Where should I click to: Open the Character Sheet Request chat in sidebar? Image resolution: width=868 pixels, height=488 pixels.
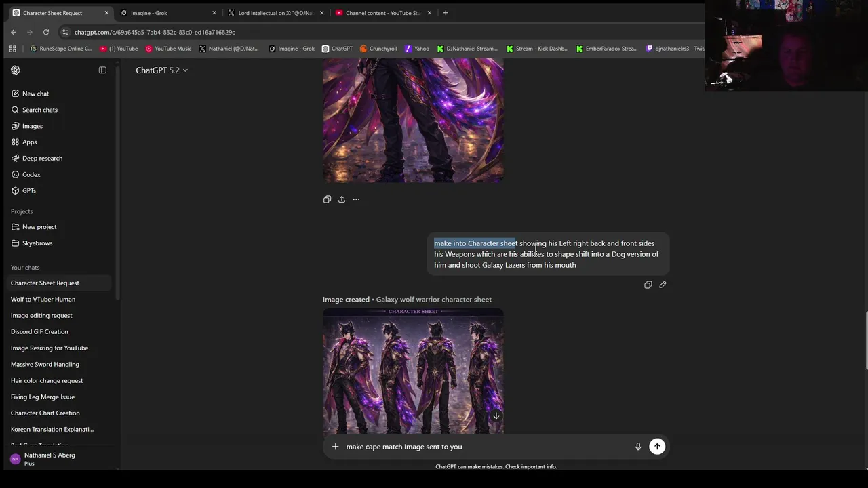tap(58, 283)
